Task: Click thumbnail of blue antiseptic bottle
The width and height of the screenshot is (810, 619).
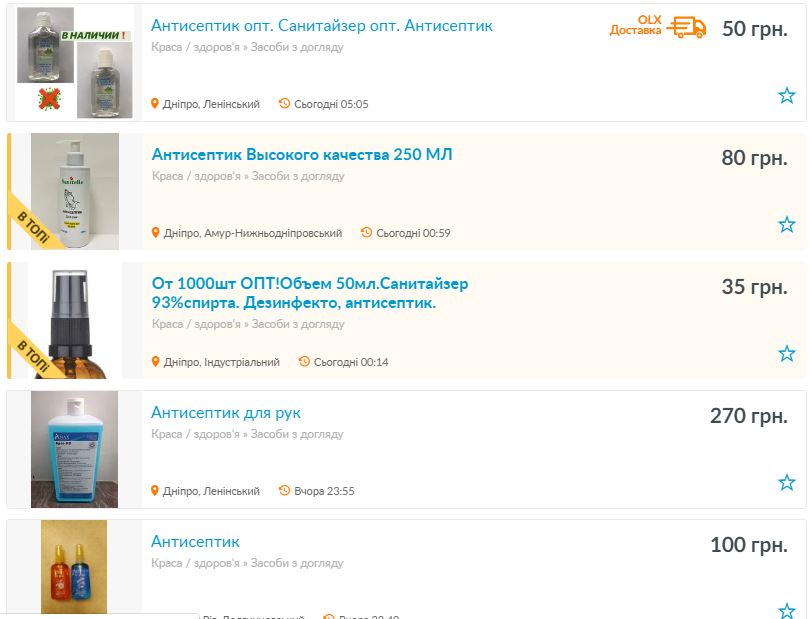Action: pos(74,449)
